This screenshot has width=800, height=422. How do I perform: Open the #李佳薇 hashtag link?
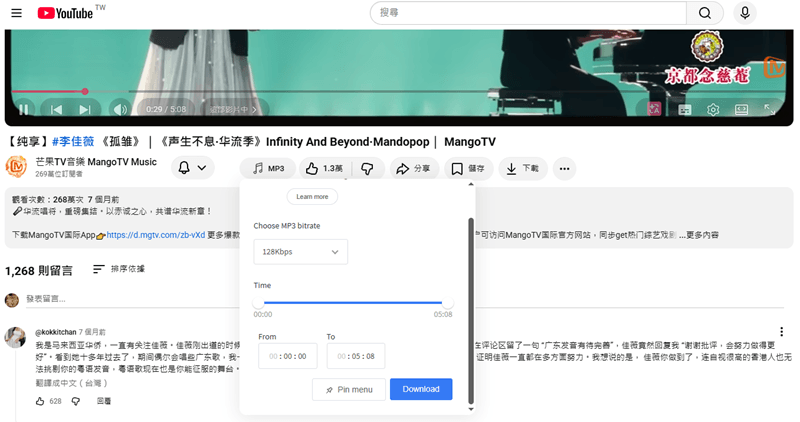(73, 141)
